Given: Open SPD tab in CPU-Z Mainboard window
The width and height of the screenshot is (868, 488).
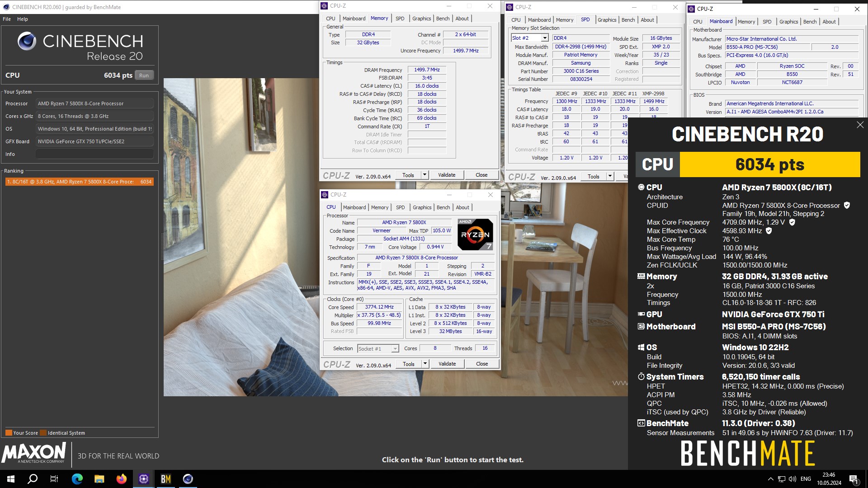Looking at the screenshot, I should click(x=767, y=22).
